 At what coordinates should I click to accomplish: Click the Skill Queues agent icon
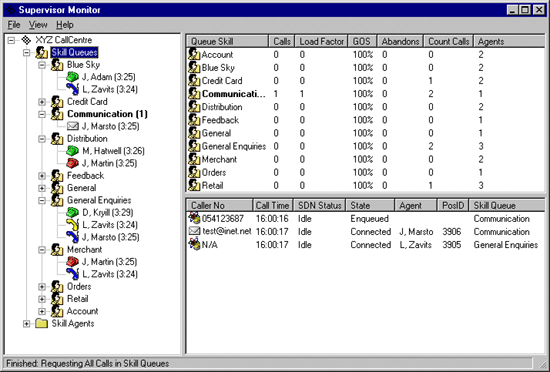41,53
